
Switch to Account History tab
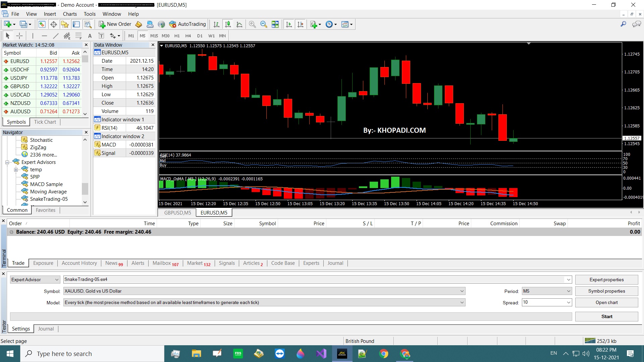coord(79,263)
